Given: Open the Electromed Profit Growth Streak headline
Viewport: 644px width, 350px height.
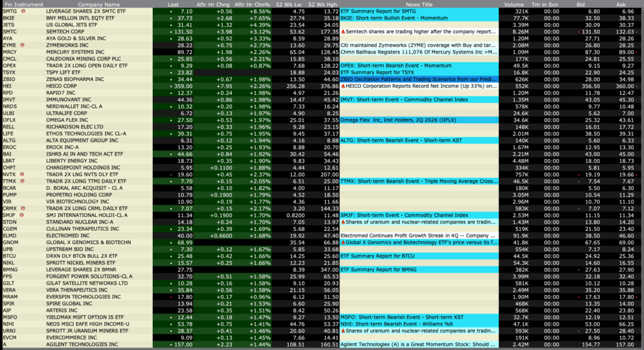Looking at the screenshot, I should pos(418,235).
